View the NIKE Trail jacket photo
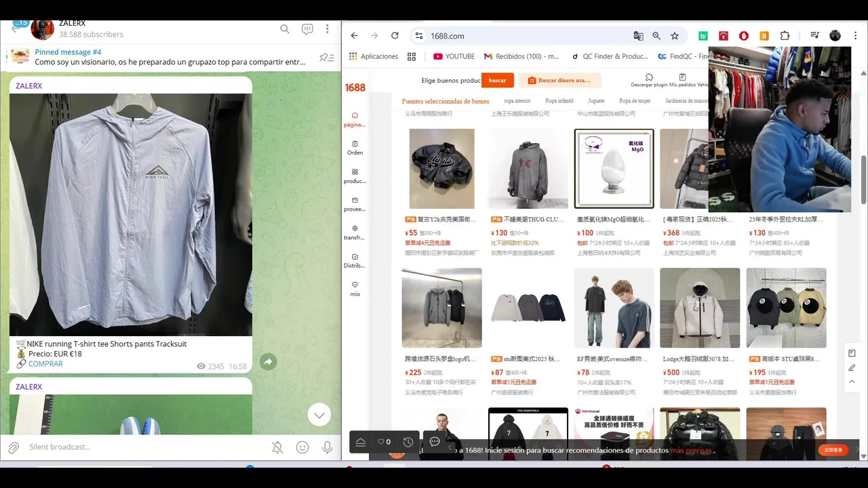The image size is (868, 488). [131, 214]
